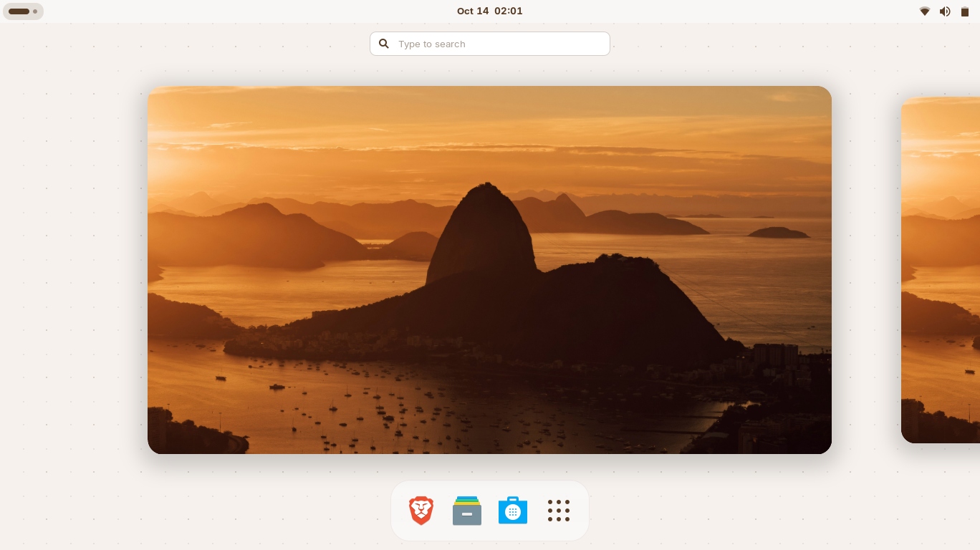
Task: Toggle the Activities overview workspace indicator
Action: click(23, 11)
